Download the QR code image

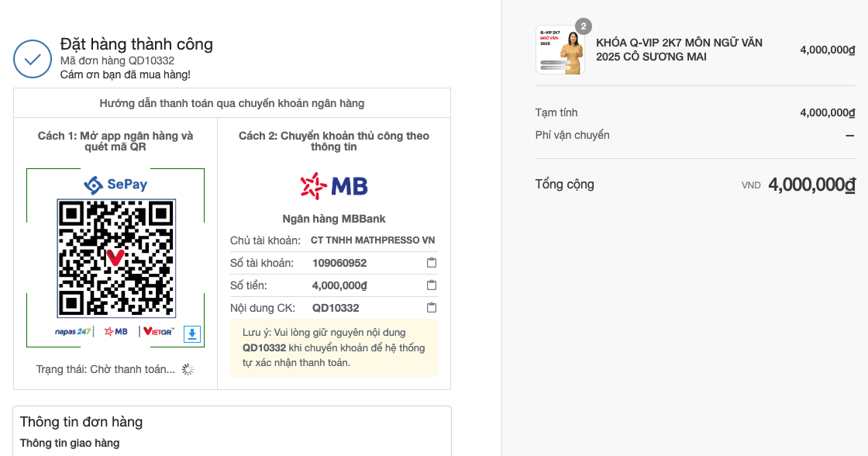[191, 333]
